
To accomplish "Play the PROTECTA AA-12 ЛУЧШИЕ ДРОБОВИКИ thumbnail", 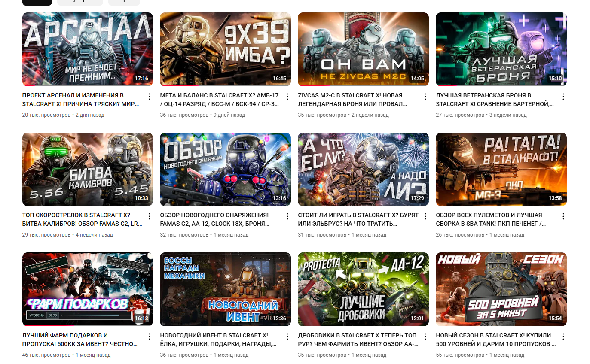I will coord(364,289).
